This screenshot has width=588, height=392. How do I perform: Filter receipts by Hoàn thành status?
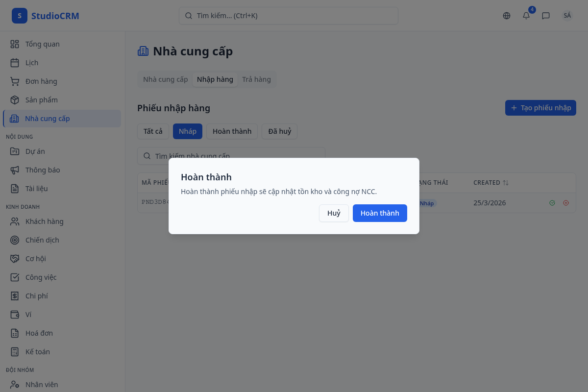(232, 131)
